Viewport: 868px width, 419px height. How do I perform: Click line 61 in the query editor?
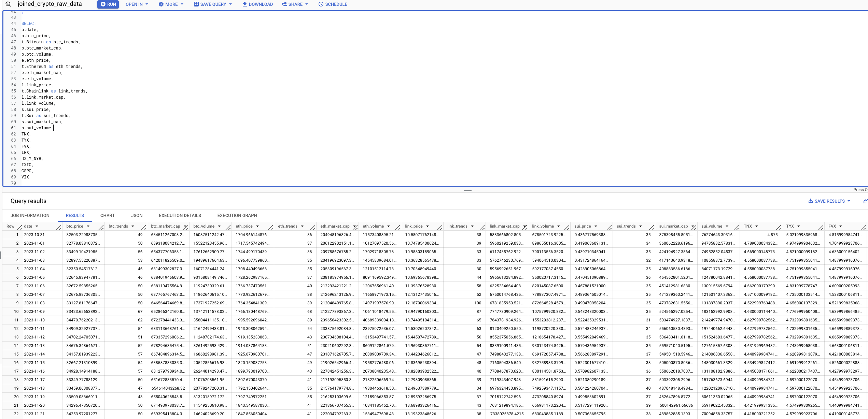37,128
